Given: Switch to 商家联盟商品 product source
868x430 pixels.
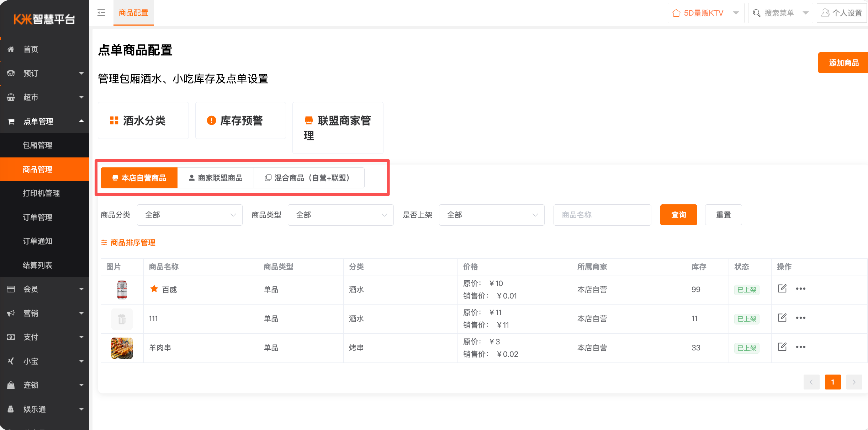Looking at the screenshot, I should (215, 178).
